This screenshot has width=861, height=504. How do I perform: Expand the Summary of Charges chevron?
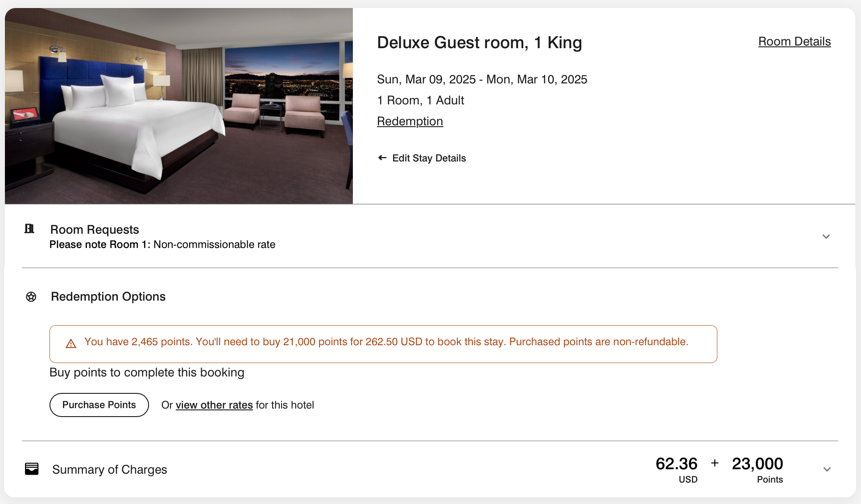827,469
